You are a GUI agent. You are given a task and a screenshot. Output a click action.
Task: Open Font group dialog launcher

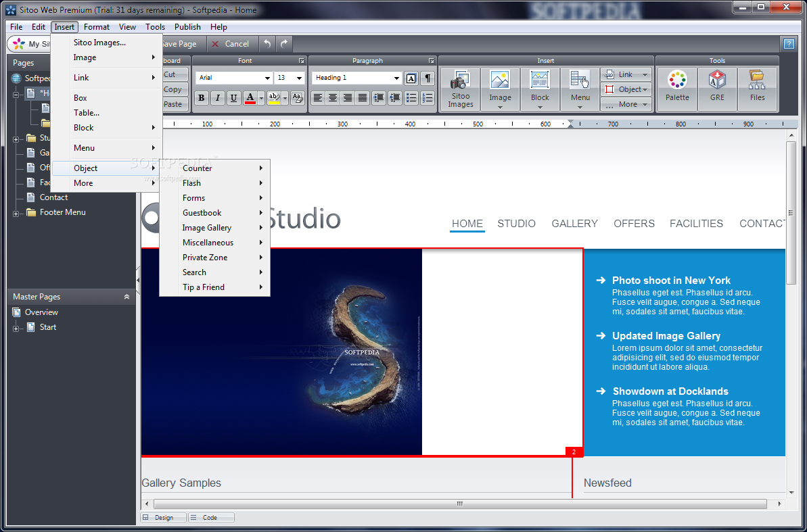point(302,61)
